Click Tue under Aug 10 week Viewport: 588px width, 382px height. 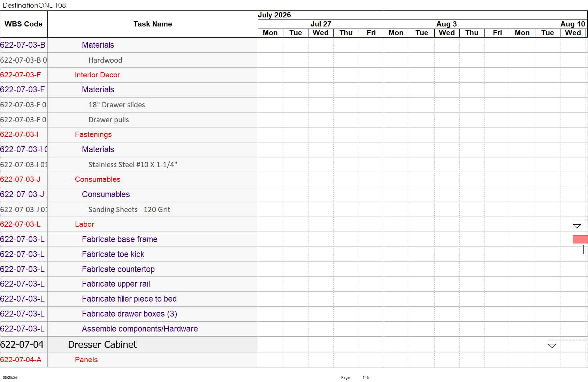point(548,33)
